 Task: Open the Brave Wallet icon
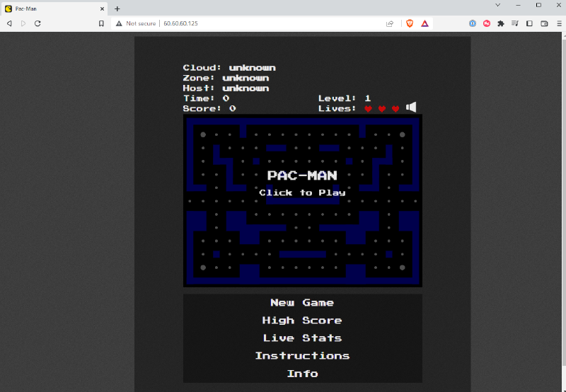click(x=544, y=23)
